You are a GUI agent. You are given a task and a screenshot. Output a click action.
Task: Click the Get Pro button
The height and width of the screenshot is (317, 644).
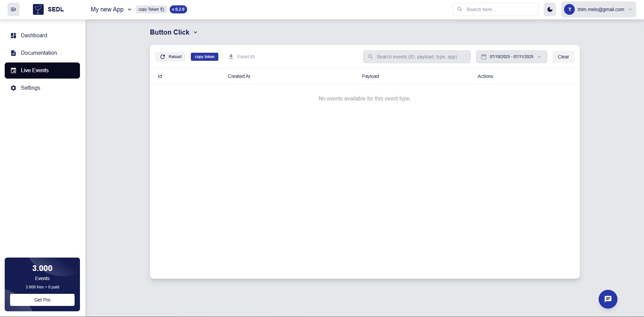point(42,300)
